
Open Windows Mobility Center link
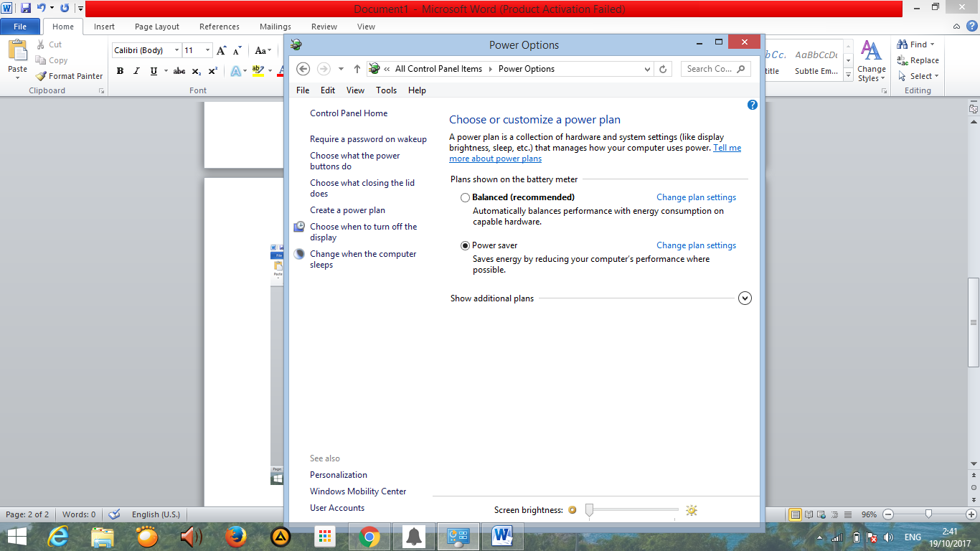[358, 491]
